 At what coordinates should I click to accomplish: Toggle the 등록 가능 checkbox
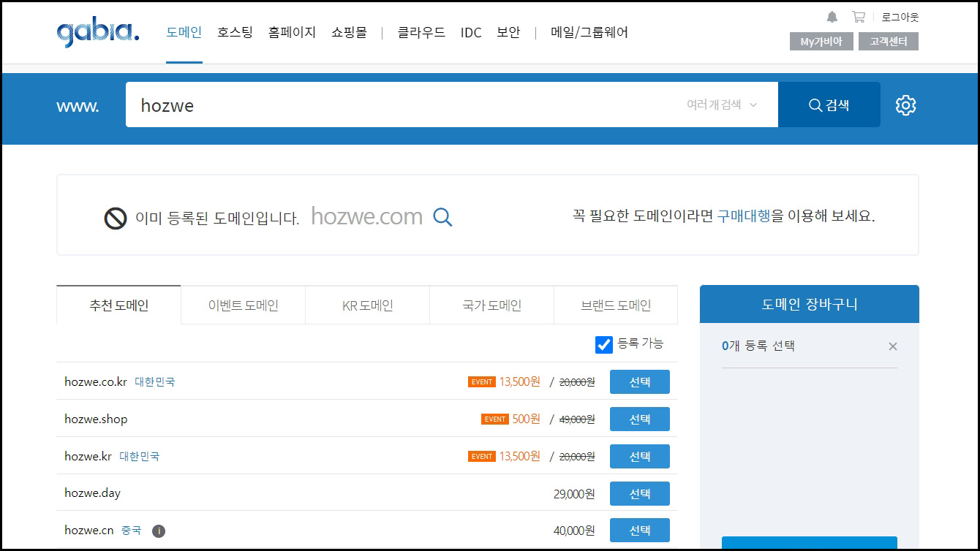point(604,344)
